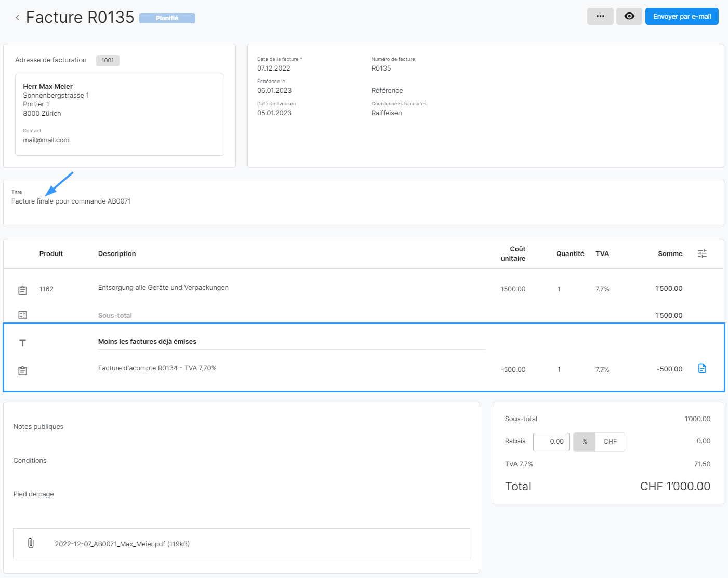Click the Planifié status badge

pos(167,18)
